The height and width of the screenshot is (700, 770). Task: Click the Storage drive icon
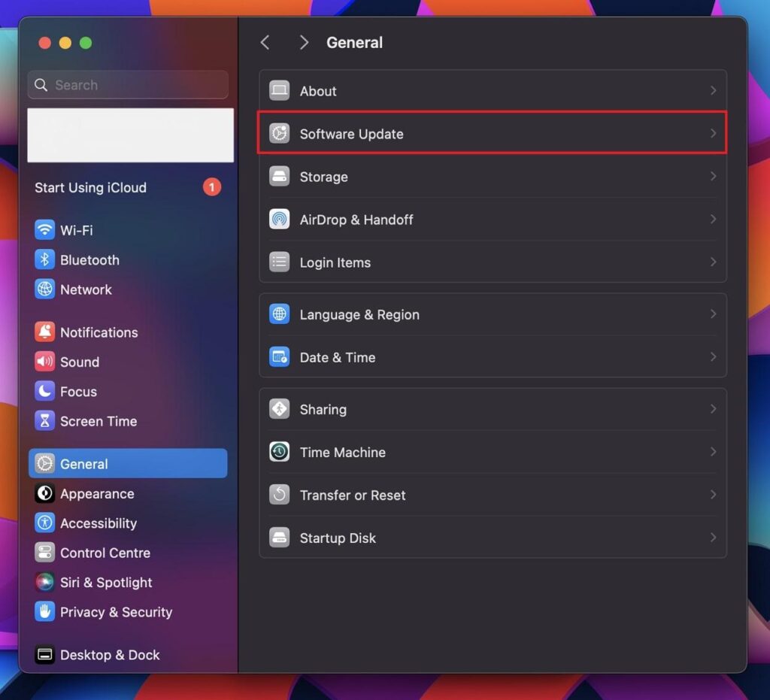click(x=280, y=176)
